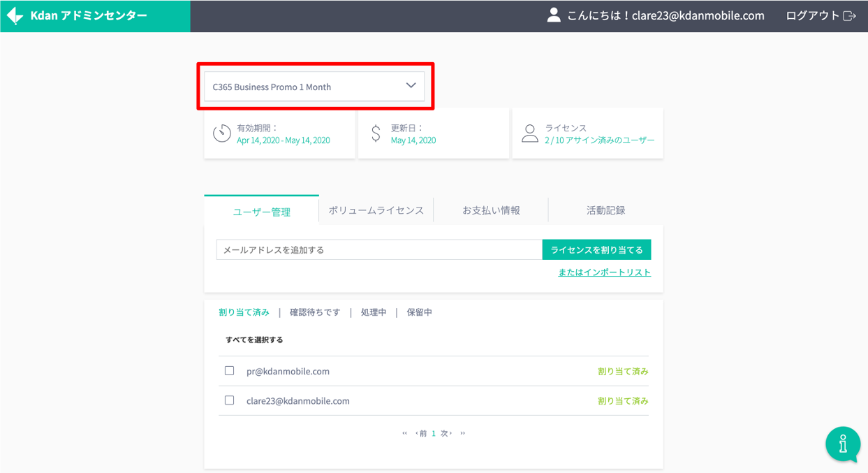Select checkbox for clare23@kdanmobile.com
Viewport: 868px width, 473px height.
click(229, 400)
